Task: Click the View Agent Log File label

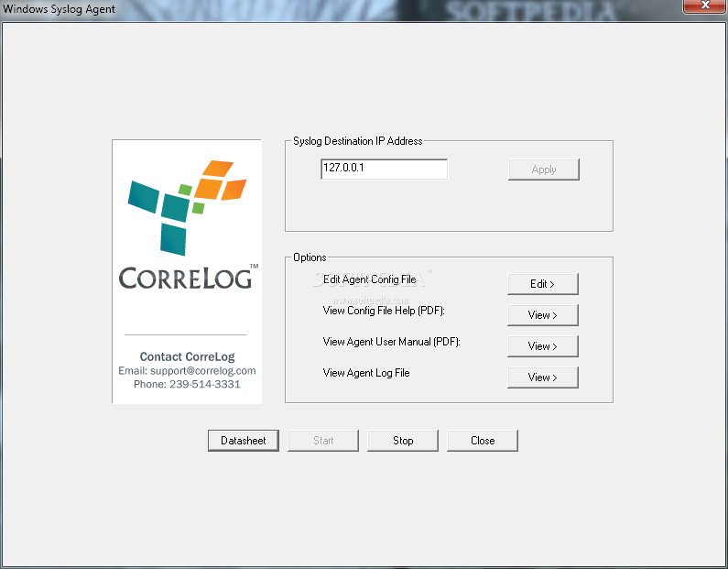Action: pyautogui.click(x=366, y=373)
